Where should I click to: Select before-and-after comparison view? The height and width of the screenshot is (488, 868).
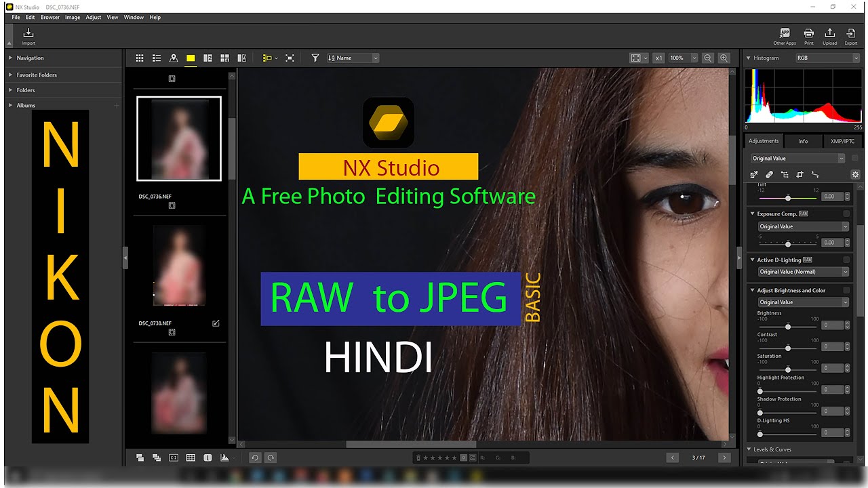241,58
